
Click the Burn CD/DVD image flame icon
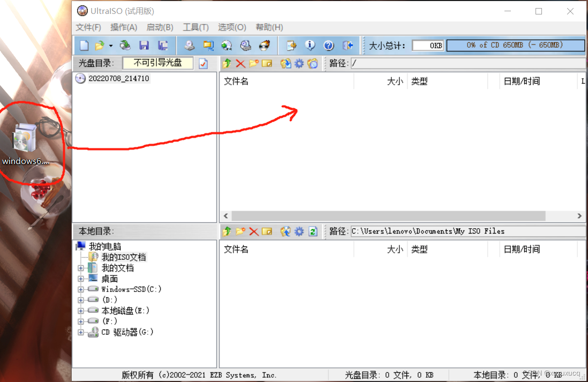click(265, 46)
